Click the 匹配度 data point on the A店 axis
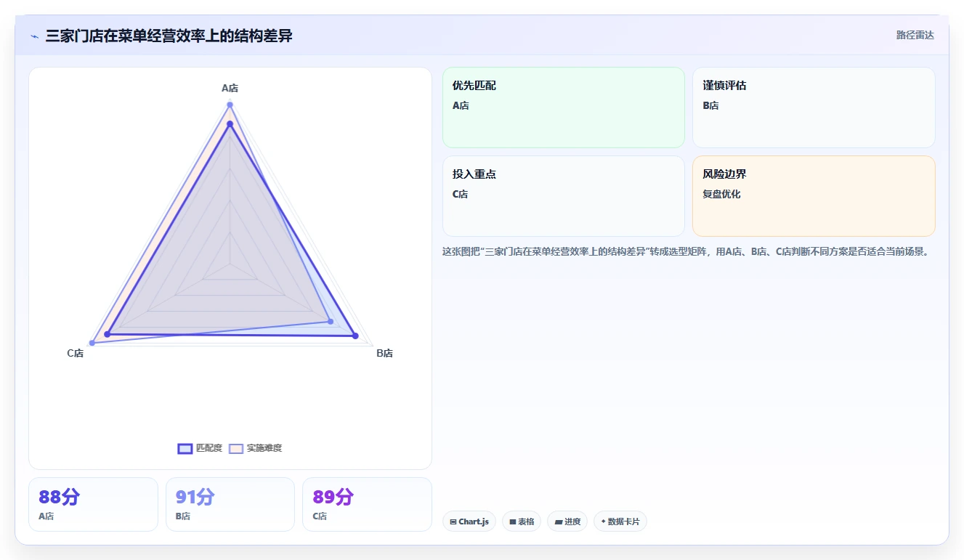 tap(230, 124)
